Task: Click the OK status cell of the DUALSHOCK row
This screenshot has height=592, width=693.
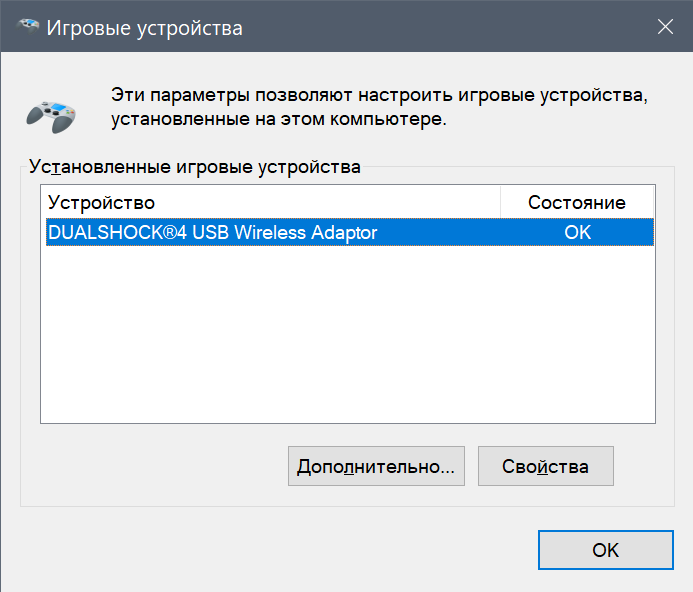Action: pos(577,232)
